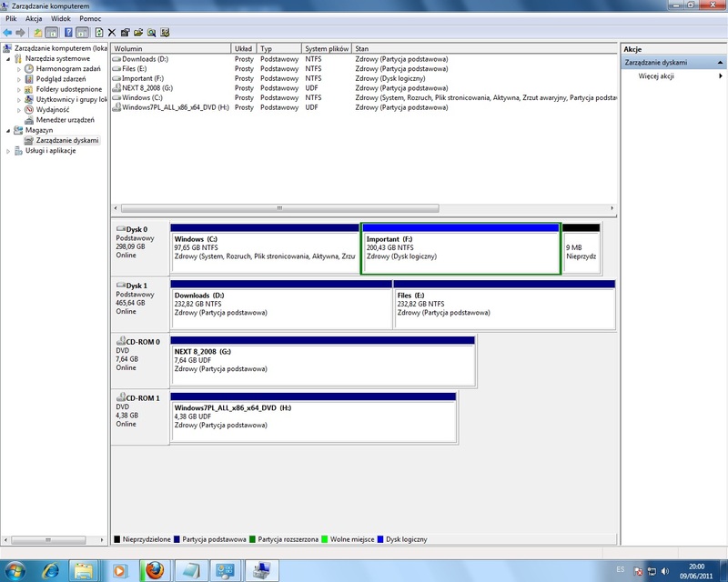This screenshot has height=582, width=728.
Task: Expand the Harmonogram zadań node
Action: tap(19, 69)
